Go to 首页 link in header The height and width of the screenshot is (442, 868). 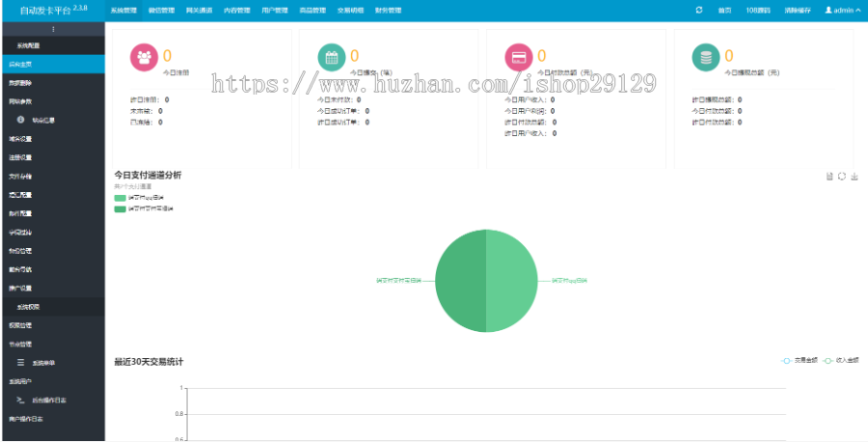pos(724,10)
